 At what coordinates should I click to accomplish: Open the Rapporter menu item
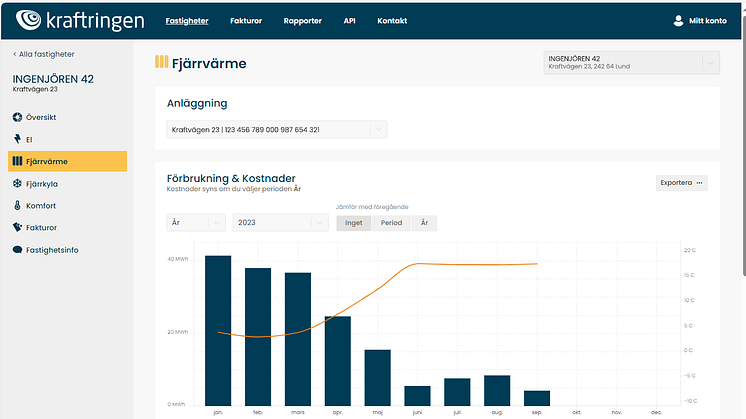(302, 21)
